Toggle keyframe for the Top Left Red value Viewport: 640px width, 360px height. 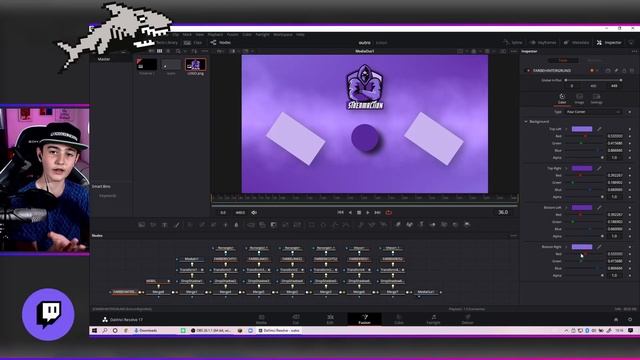(630, 136)
